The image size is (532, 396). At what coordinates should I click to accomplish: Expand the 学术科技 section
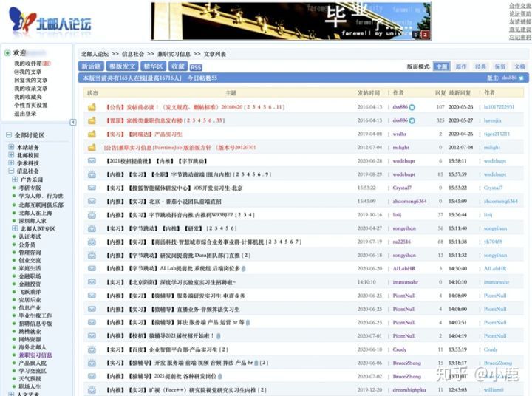coord(11,163)
